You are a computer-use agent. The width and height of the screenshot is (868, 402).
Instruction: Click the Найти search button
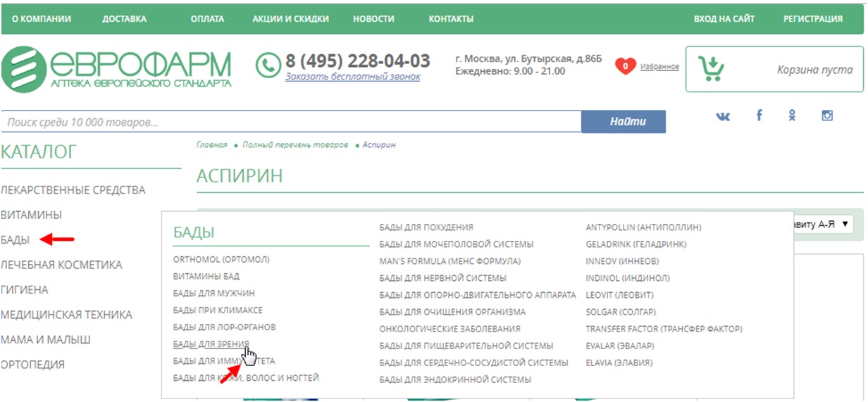pos(624,121)
